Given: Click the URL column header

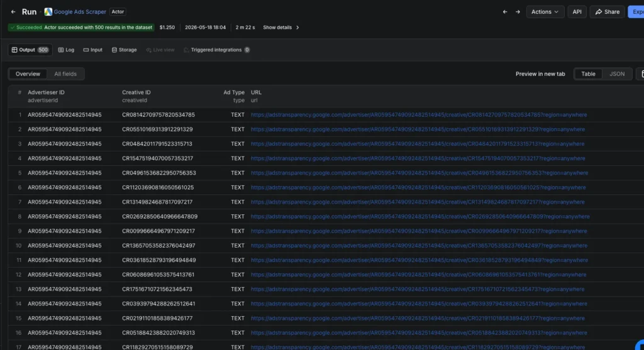Looking at the screenshot, I should pos(256,96).
